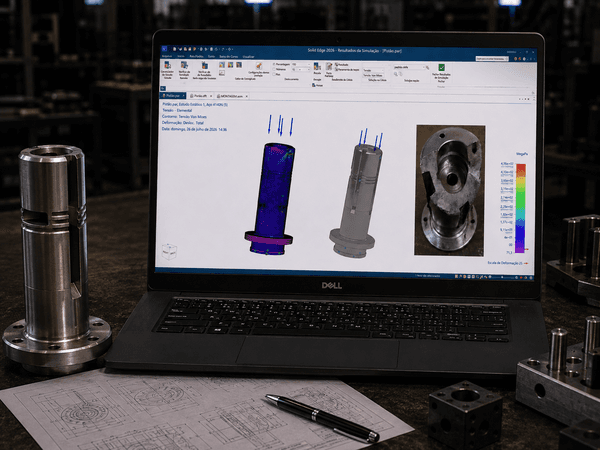This screenshot has height=450, width=600.
Task: Click the fractured piston photo in the viewport
Action: (x=450, y=190)
